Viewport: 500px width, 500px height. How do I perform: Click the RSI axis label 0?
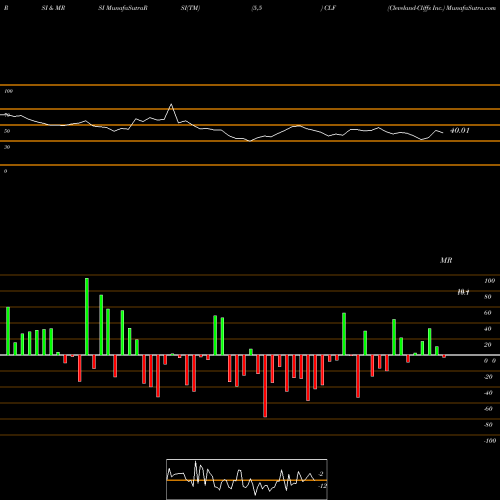pos(5,171)
